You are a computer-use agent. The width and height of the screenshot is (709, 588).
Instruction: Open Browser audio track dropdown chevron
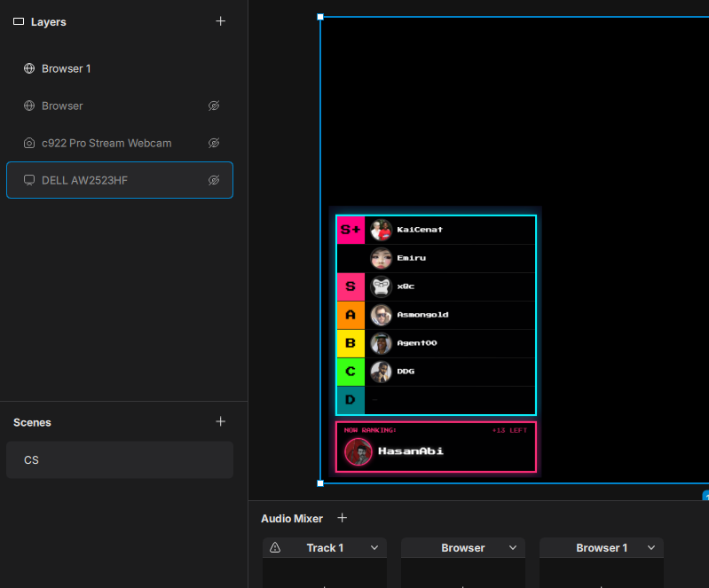tap(513, 548)
